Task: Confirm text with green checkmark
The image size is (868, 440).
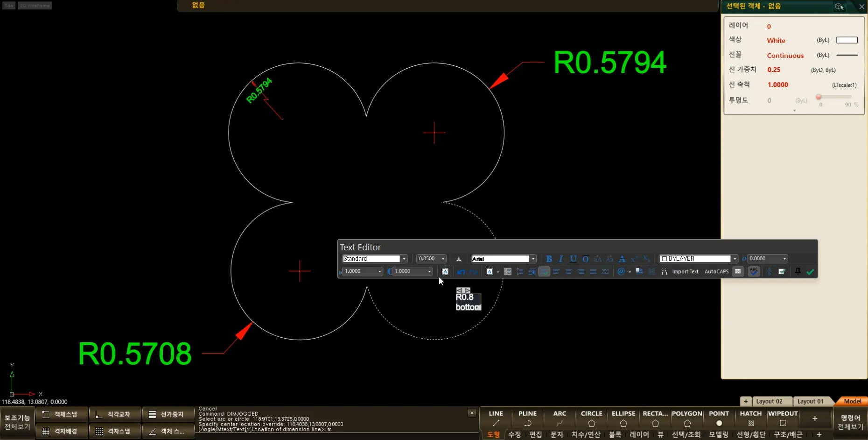Action: pyautogui.click(x=810, y=272)
